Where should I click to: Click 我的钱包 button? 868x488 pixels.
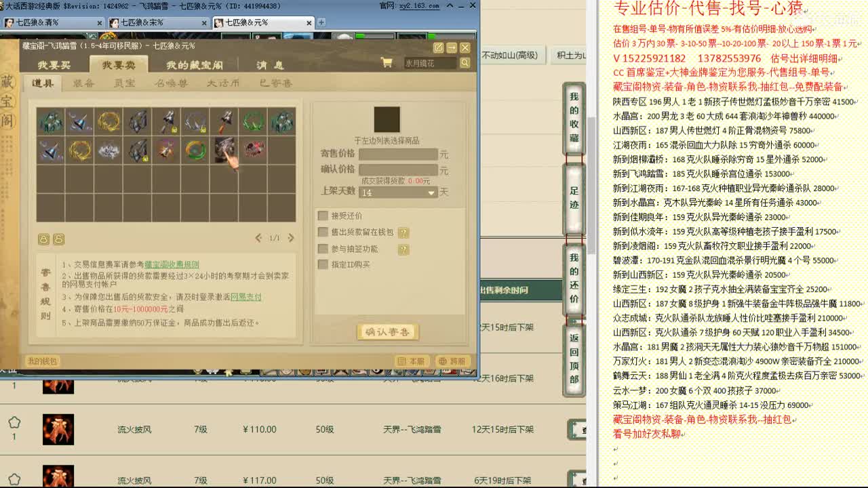pyautogui.click(x=42, y=361)
